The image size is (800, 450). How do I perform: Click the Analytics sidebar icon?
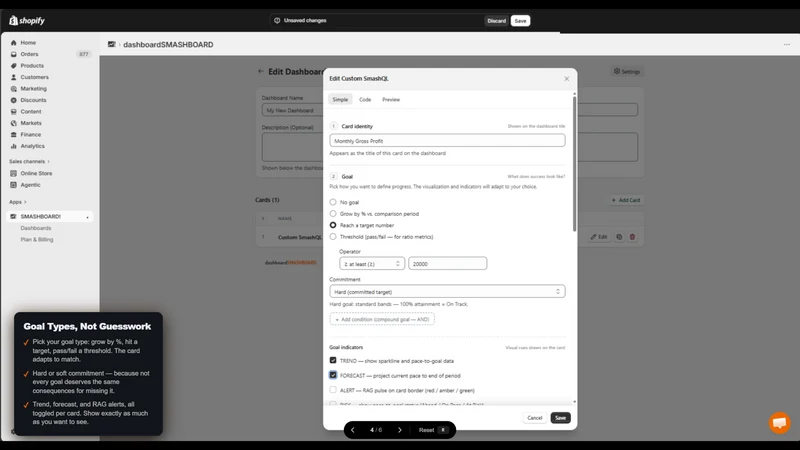(14, 146)
